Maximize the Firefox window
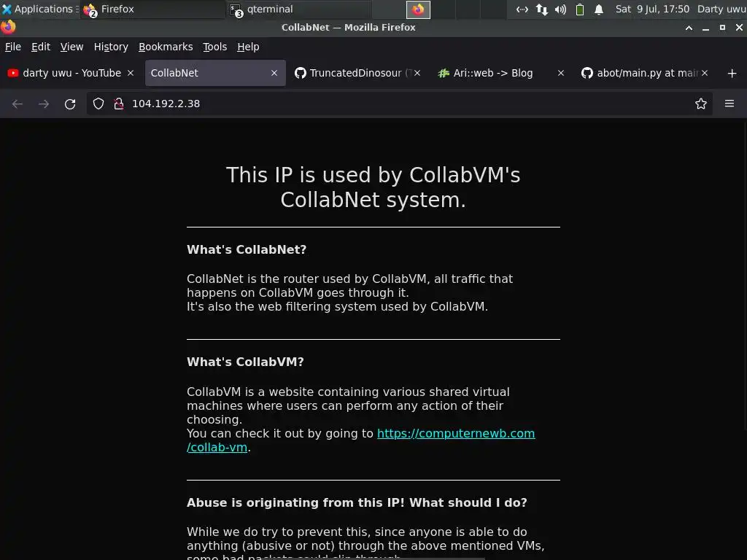The image size is (747, 560). point(722,28)
